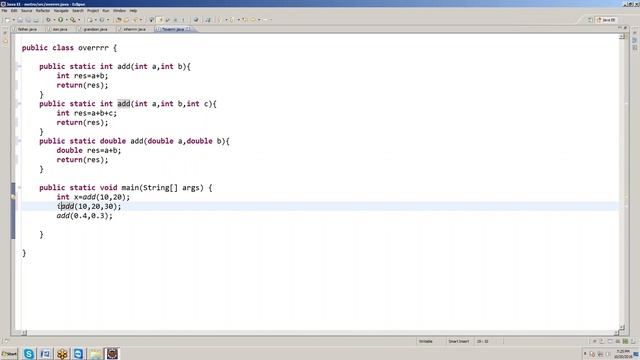Click the Debug toolbar icon
The width and height of the screenshot is (640, 360).
point(48,20)
